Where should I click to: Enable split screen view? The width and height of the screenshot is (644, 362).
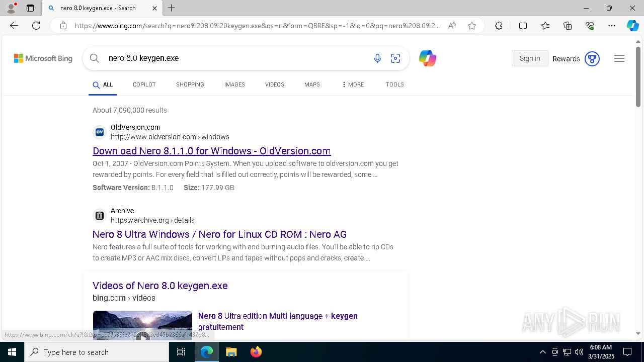[523, 26]
